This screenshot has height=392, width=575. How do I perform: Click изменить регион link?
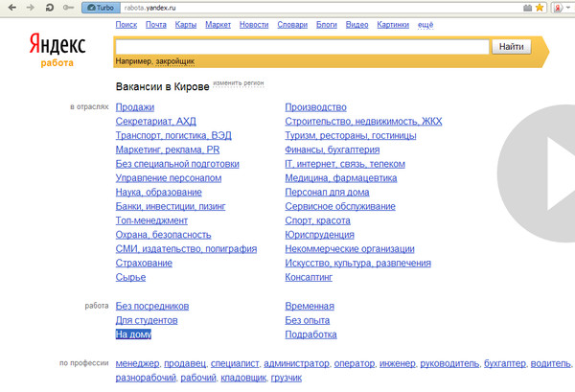[239, 83]
